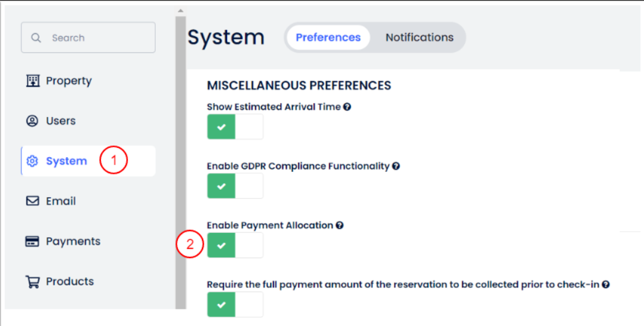This screenshot has width=644, height=326.
Task: Switch to the Notifications tab
Action: 419,38
